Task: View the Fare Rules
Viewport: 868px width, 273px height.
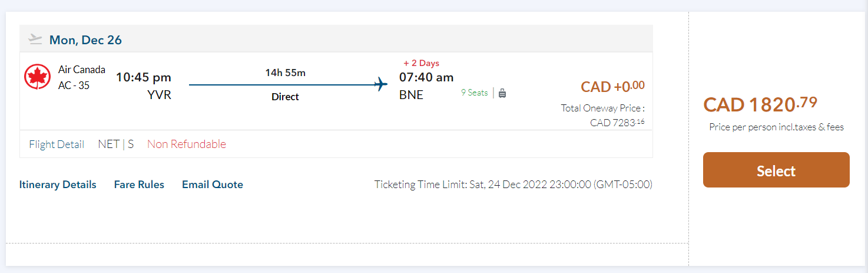Action: tap(139, 185)
